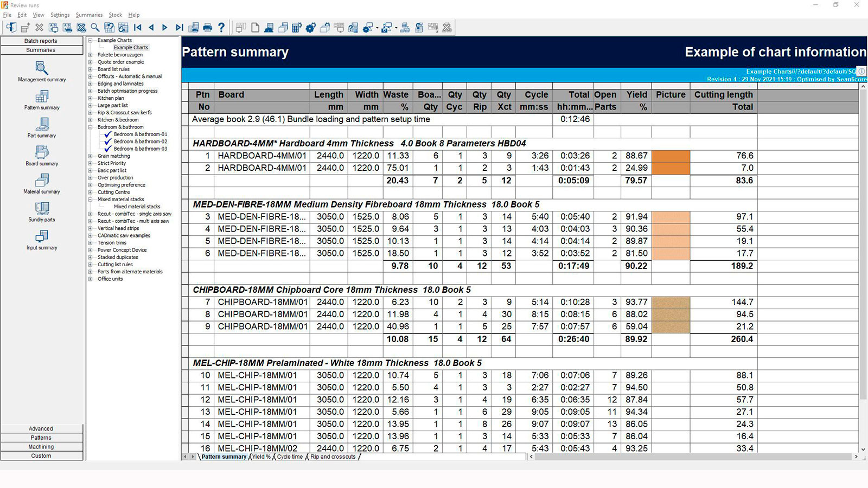
Task: Click the Help question mark icon
Action: coord(221,28)
